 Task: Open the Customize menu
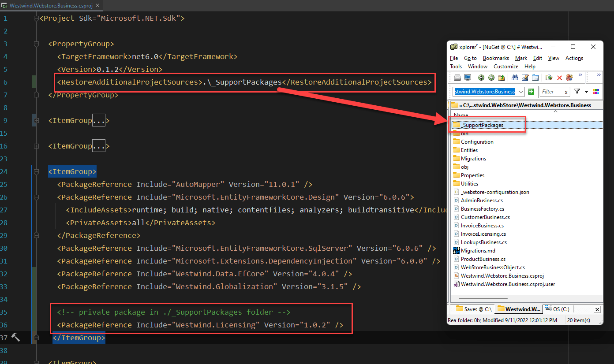click(506, 67)
